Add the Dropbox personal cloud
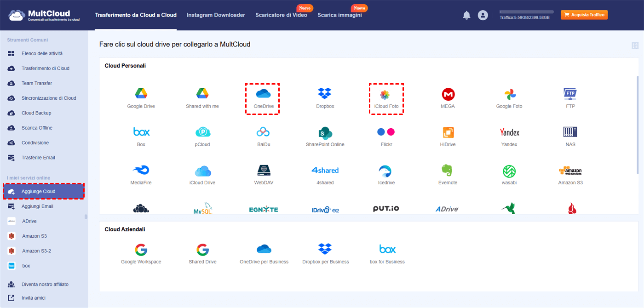This screenshot has width=644, height=308. point(325,94)
